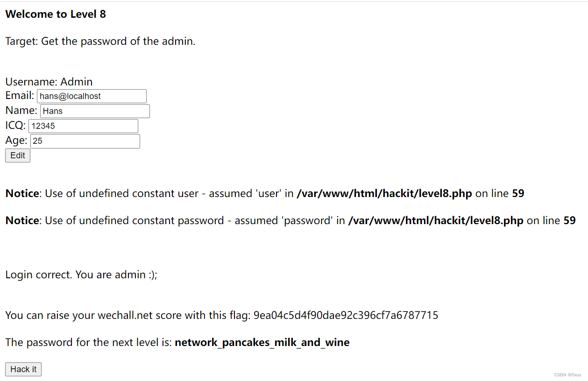588x381 pixels.
Task: Click the Hans name value
Action: click(52, 111)
